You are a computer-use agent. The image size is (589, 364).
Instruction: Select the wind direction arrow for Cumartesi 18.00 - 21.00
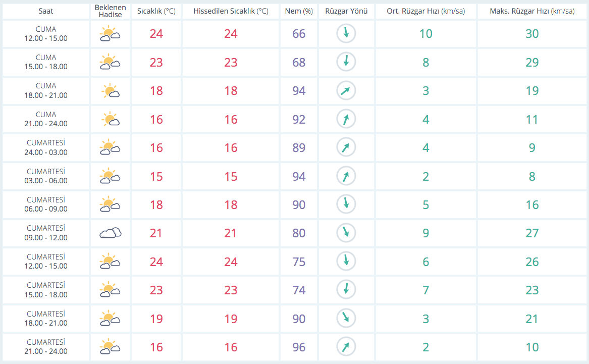click(x=346, y=319)
